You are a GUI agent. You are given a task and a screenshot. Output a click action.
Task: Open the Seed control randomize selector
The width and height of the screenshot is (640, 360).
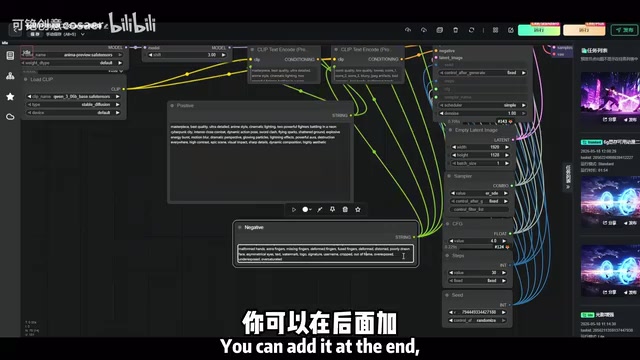(x=478, y=320)
